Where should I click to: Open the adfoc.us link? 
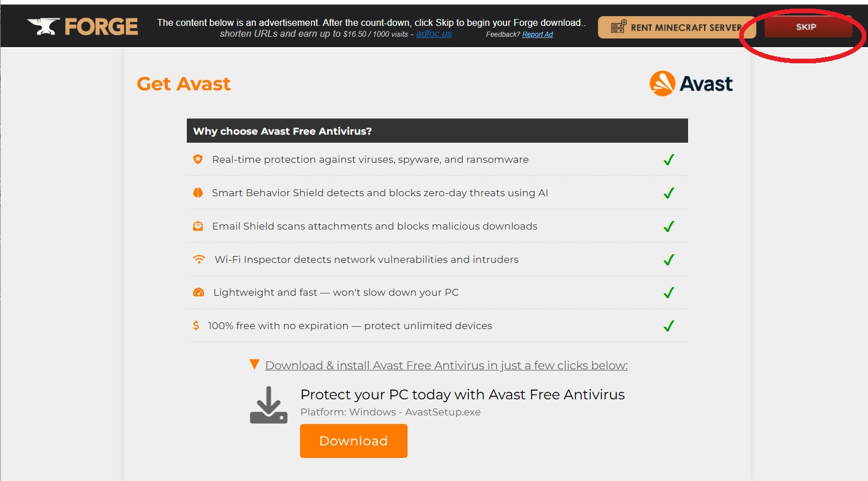click(433, 34)
